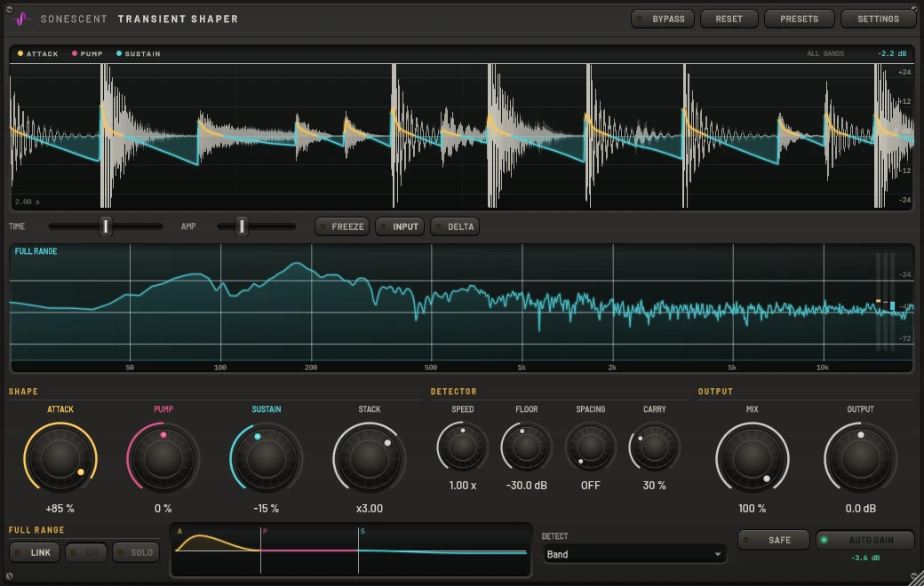Solo the full range band
The height and width of the screenshot is (586, 924).
click(136, 552)
